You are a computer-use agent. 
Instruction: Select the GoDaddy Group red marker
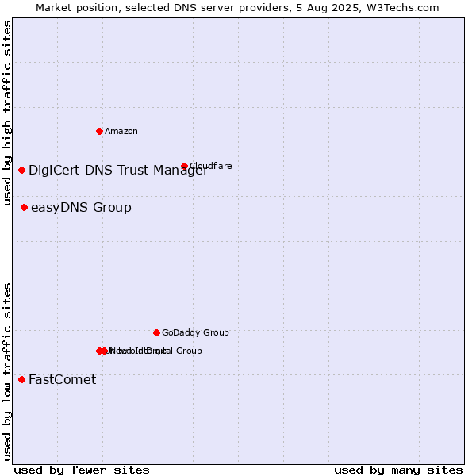[x=156, y=332]
